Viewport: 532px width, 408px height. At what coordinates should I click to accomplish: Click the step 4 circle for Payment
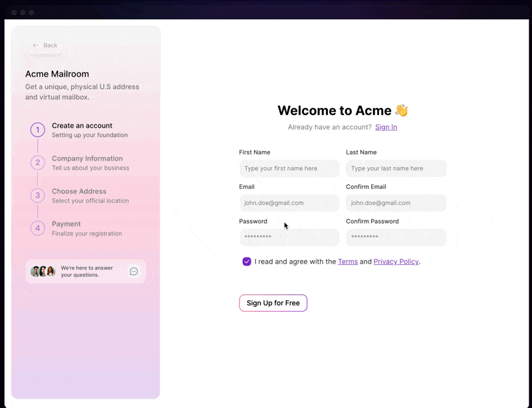point(38,228)
